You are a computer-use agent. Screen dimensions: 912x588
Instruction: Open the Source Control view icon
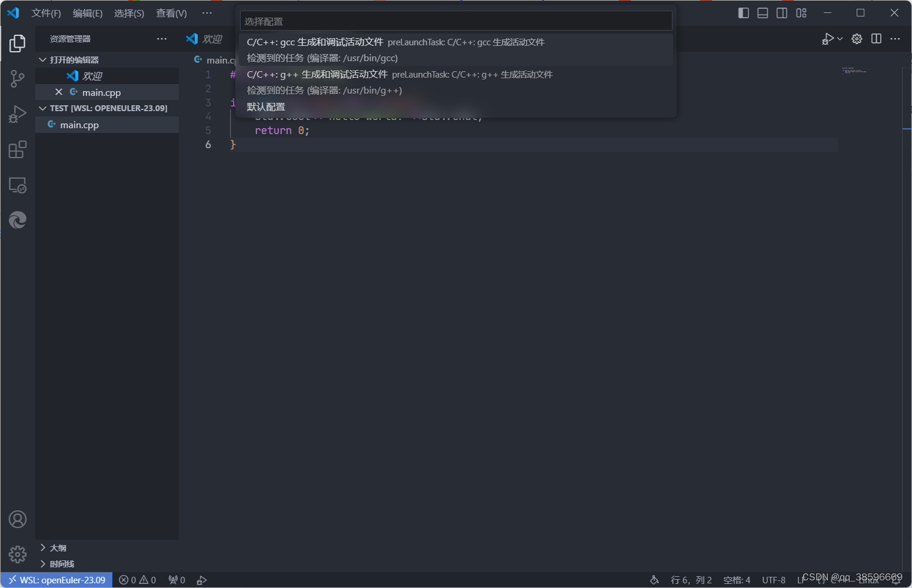pos(17,78)
